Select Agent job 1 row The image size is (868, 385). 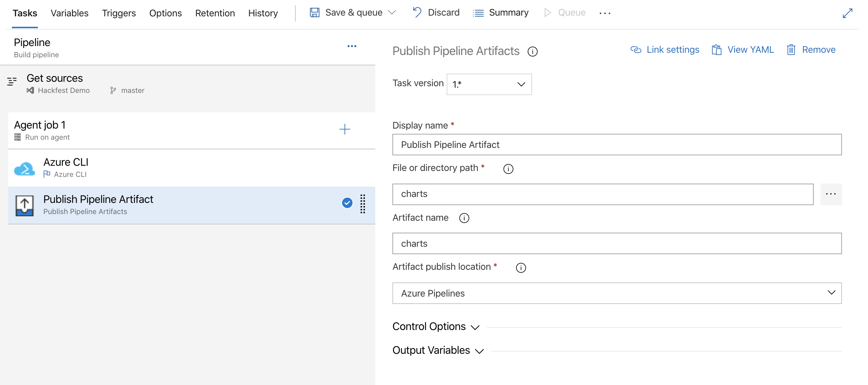click(191, 130)
